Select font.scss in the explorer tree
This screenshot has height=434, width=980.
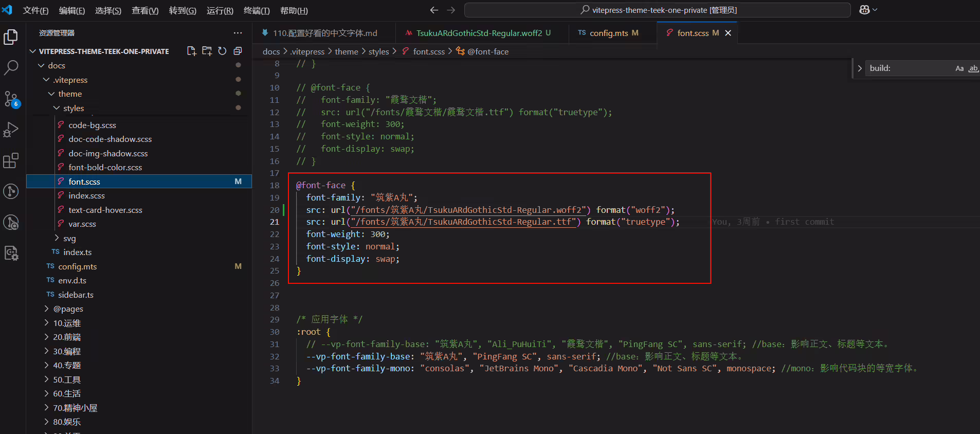tap(139, 182)
